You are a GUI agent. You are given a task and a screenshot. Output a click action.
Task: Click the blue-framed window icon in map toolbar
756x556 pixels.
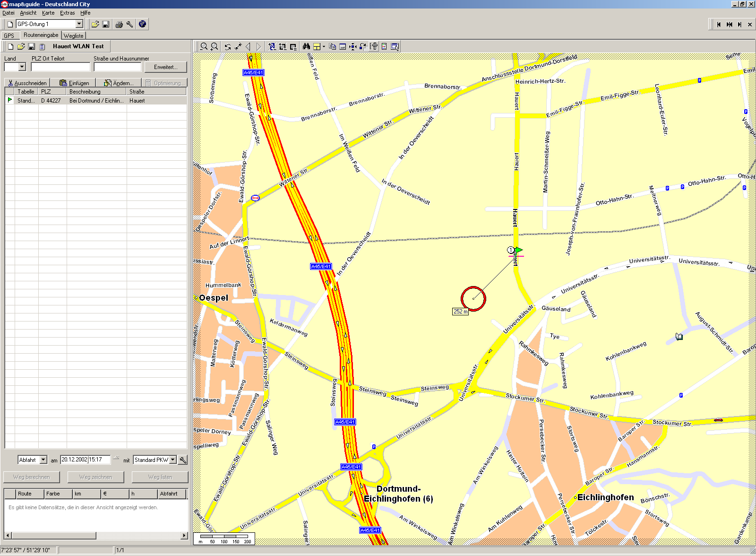point(343,46)
